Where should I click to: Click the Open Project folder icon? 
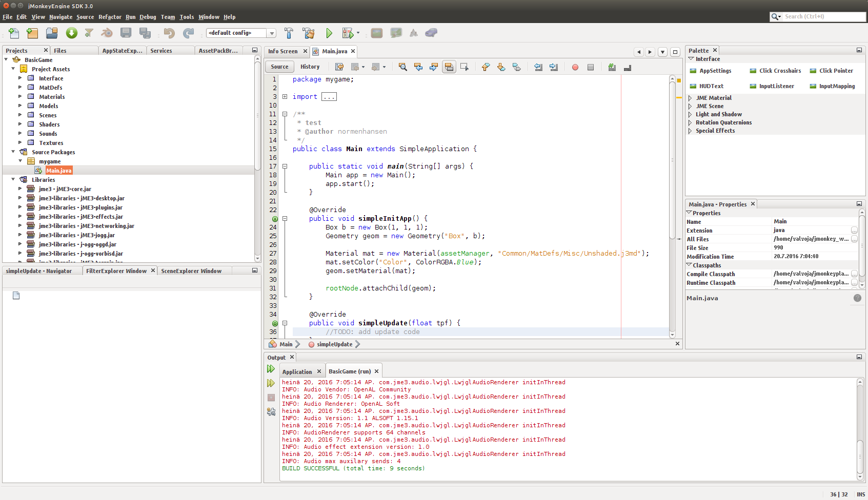[x=52, y=33]
